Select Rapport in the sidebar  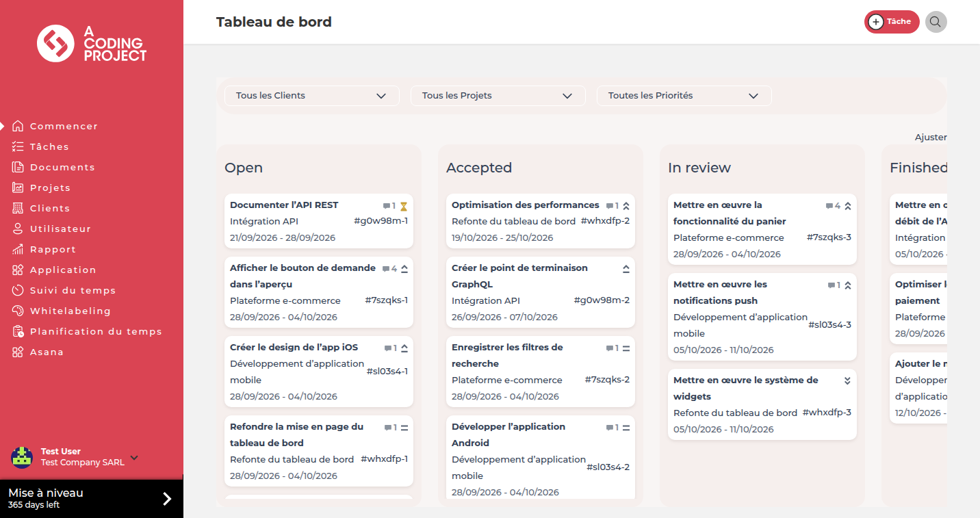53,249
